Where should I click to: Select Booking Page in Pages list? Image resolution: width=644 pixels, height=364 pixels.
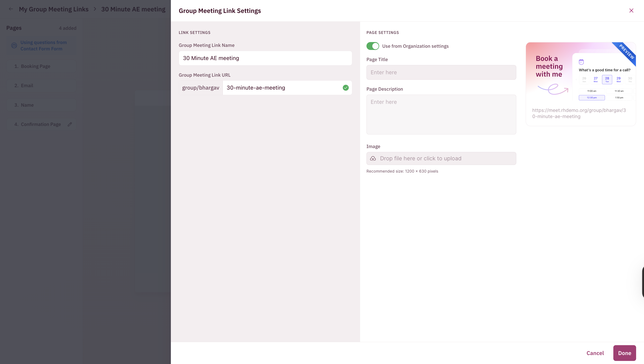click(x=35, y=66)
